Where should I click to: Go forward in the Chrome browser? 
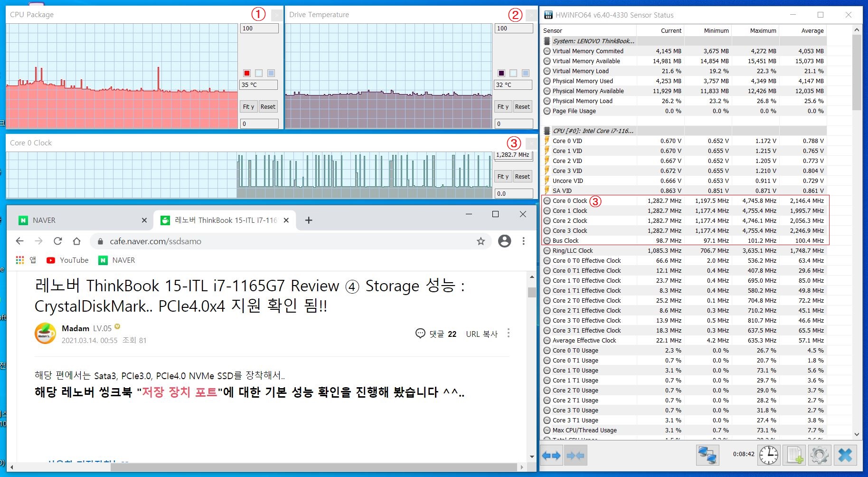coord(38,241)
